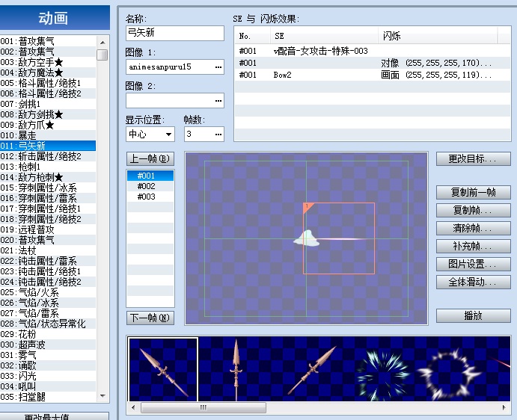Select the Bow2 SE row
Screen dimensions: 517x420
tap(373, 75)
